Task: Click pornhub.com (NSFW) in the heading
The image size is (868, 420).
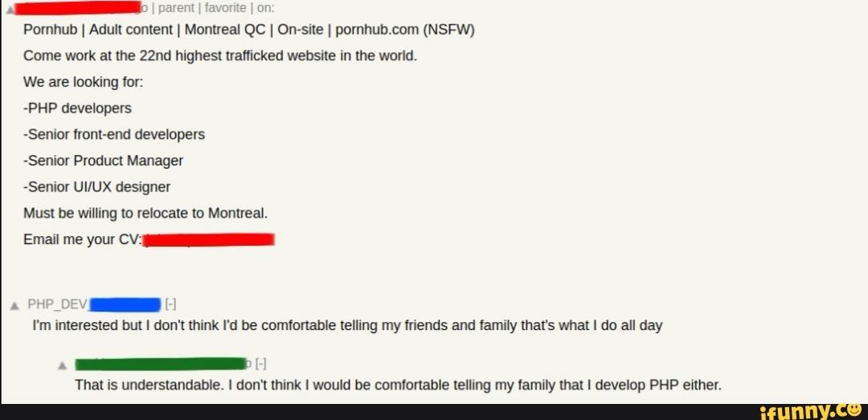Action: click(405, 30)
